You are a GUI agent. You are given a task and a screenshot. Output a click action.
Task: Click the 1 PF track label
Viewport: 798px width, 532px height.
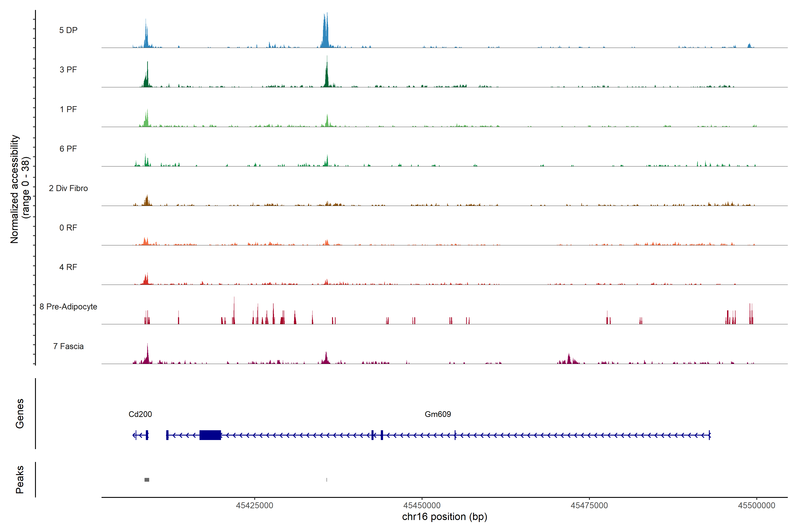68,109
